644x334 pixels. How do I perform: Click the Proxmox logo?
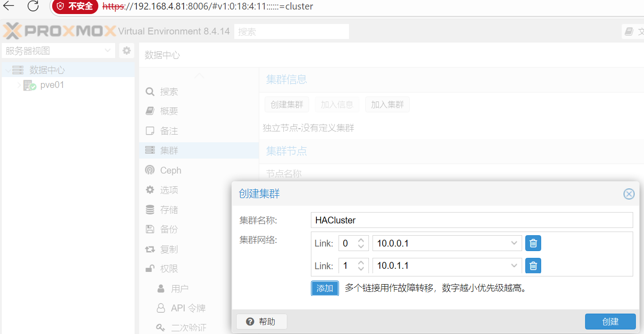click(x=59, y=31)
